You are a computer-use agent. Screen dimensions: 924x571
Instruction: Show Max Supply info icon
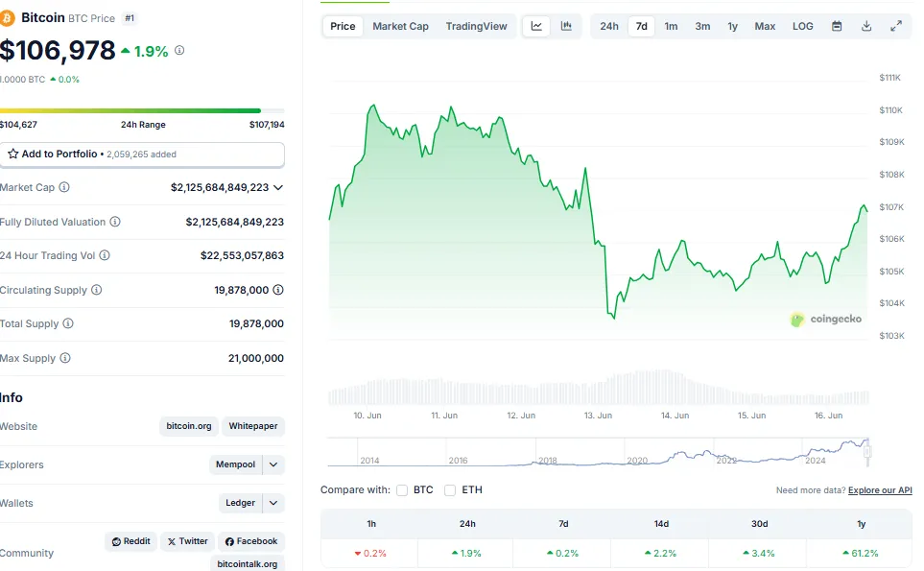click(x=65, y=358)
